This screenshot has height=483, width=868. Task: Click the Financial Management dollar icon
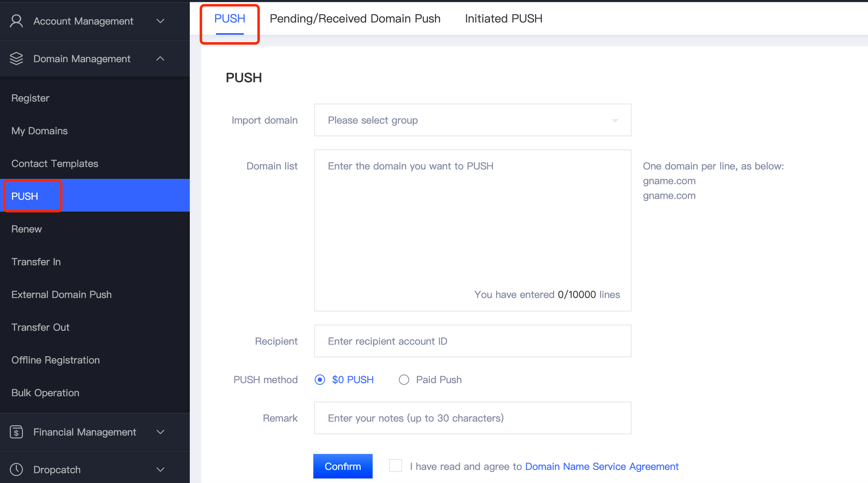click(x=16, y=432)
